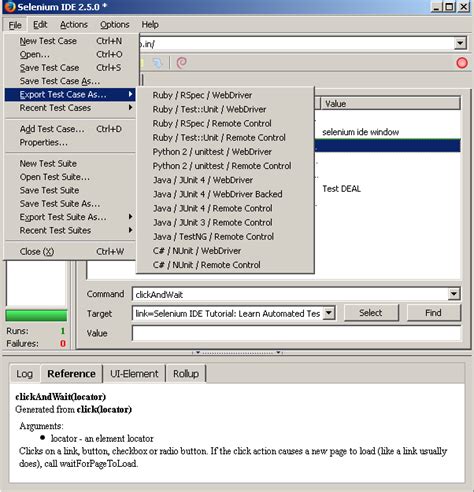Viewport: 474px width, 492px height.
Task: Expand Recent Test Cases submenu
Action: point(70,108)
